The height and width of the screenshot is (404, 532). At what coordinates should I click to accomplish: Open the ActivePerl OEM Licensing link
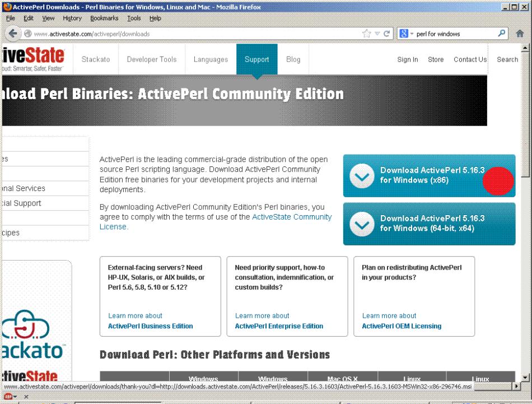[402, 326]
